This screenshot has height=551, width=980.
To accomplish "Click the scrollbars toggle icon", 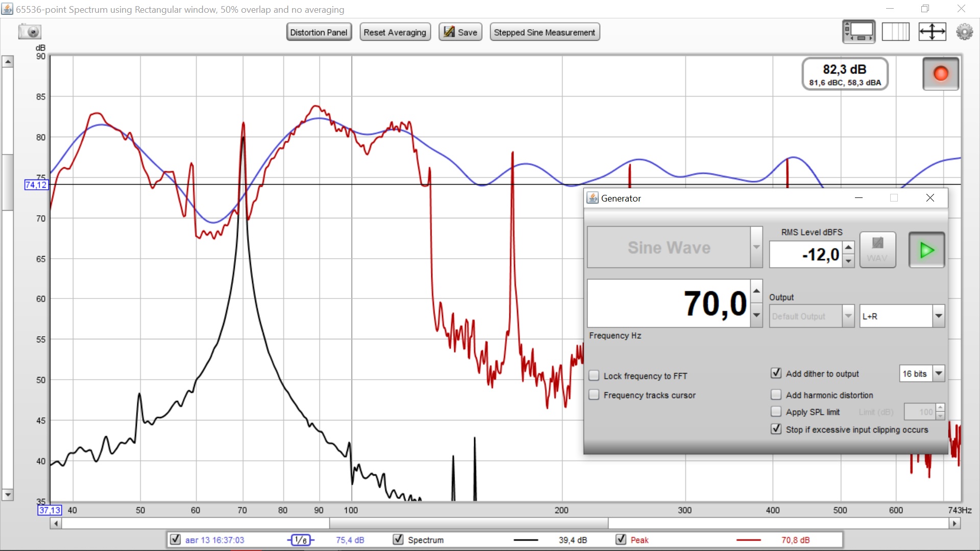I will coord(859,32).
